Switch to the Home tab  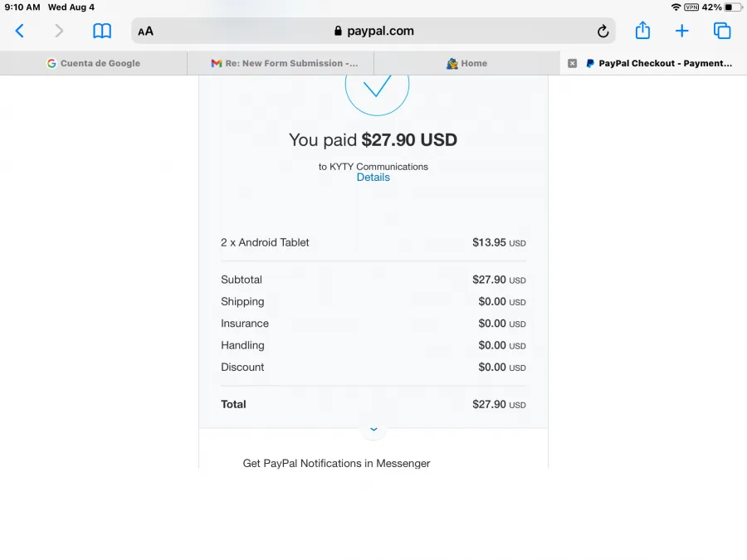click(466, 63)
